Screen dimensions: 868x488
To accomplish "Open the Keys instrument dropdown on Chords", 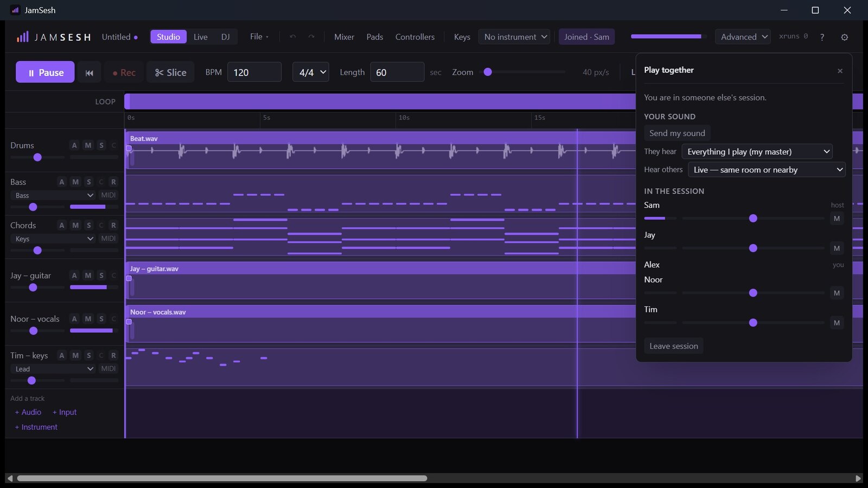I will click(x=54, y=239).
